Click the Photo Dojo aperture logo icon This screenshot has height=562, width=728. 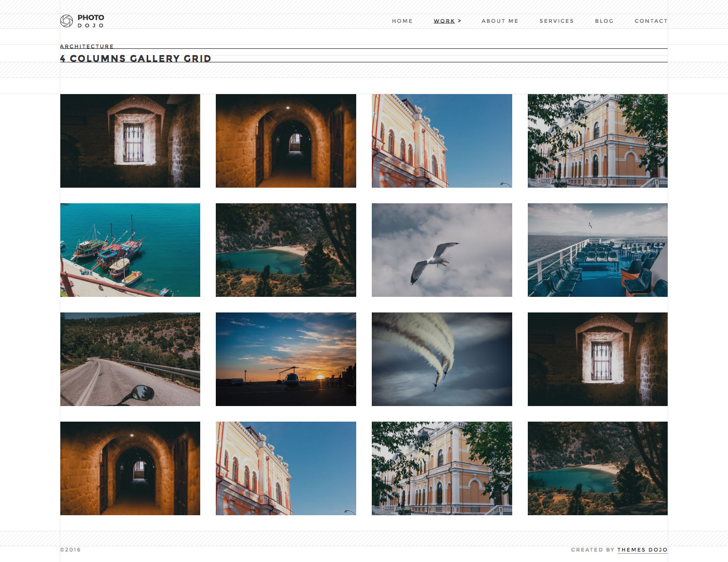(67, 21)
